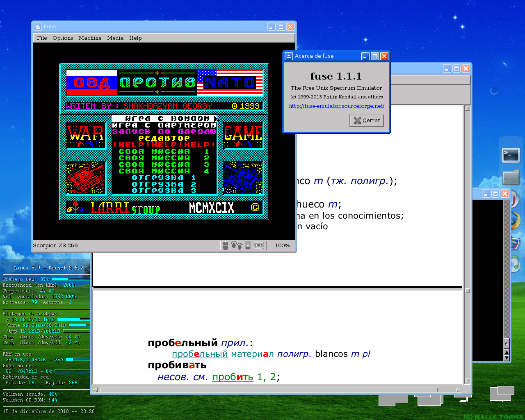
Task: Click the dictionary vertical scrollbar up arrow
Action: (467, 109)
